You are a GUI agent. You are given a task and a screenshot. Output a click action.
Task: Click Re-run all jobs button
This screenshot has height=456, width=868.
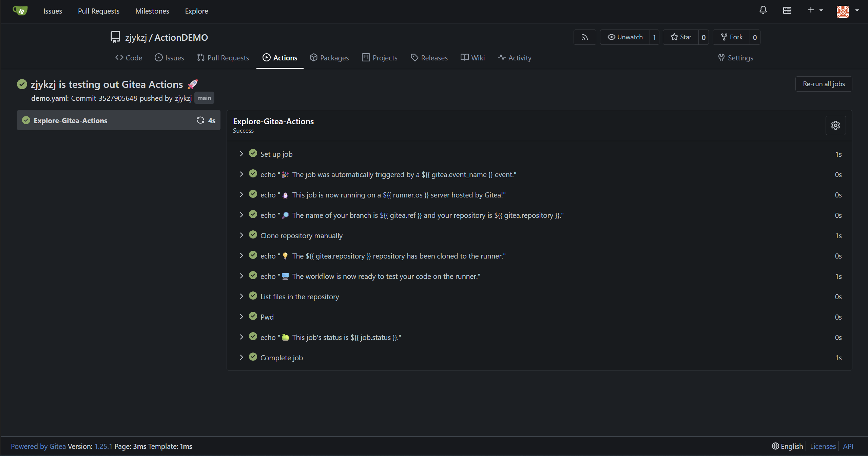tap(824, 84)
